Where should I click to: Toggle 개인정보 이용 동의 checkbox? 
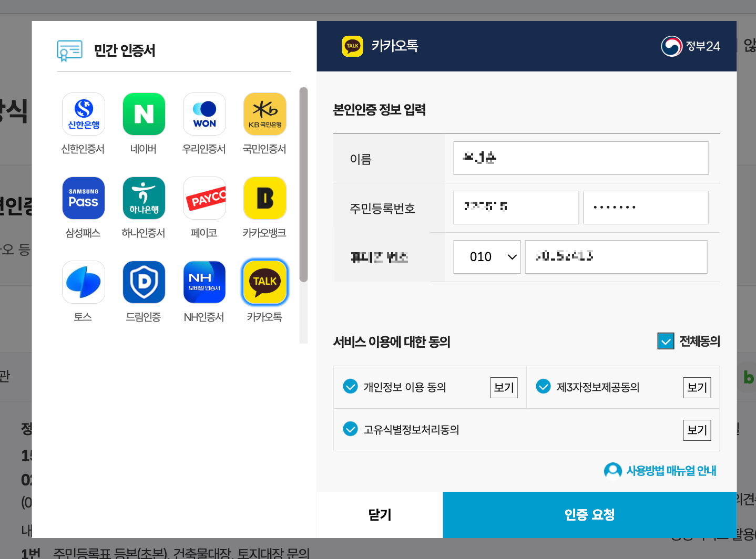coord(350,386)
